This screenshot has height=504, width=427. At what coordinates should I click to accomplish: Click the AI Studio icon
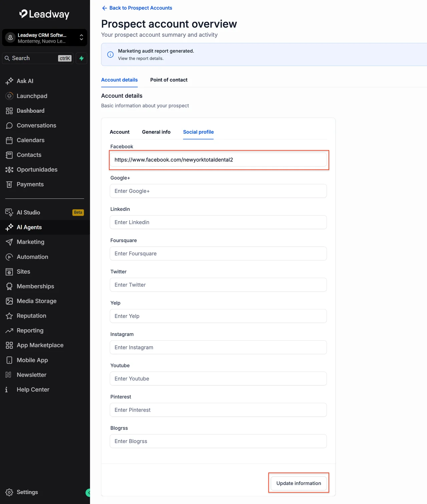pos(9,212)
